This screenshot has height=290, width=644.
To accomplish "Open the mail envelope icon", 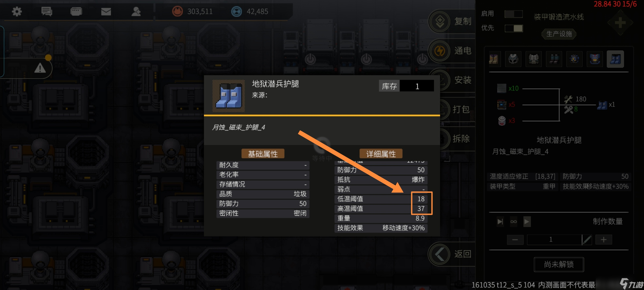I will pyautogui.click(x=106, y=12).
